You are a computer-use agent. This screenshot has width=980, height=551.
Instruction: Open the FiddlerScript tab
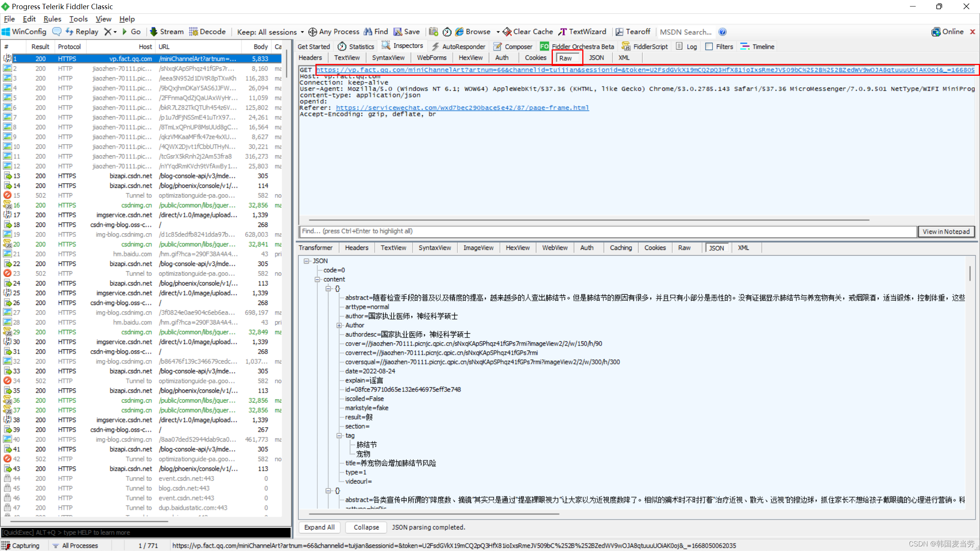tap(645, 46)
